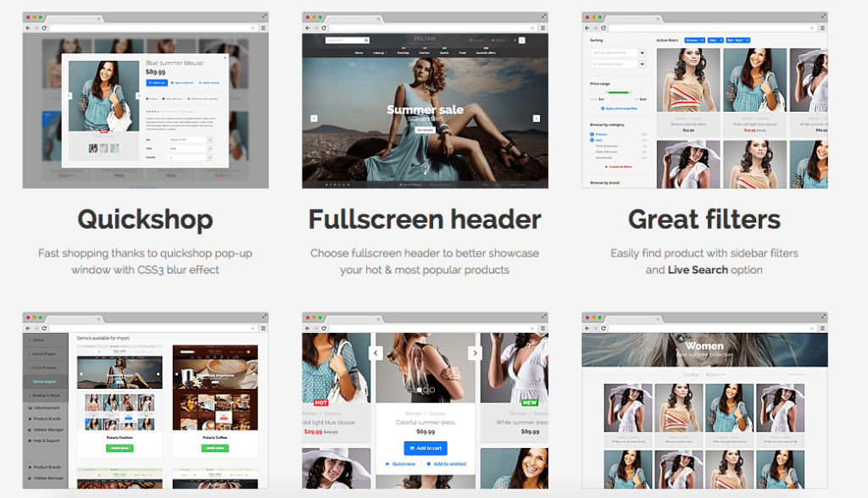Click Quickview link under Colorful summer dress
Image resolution: width=868 pixels, height=498 pixels.
(x=400, y=463)
